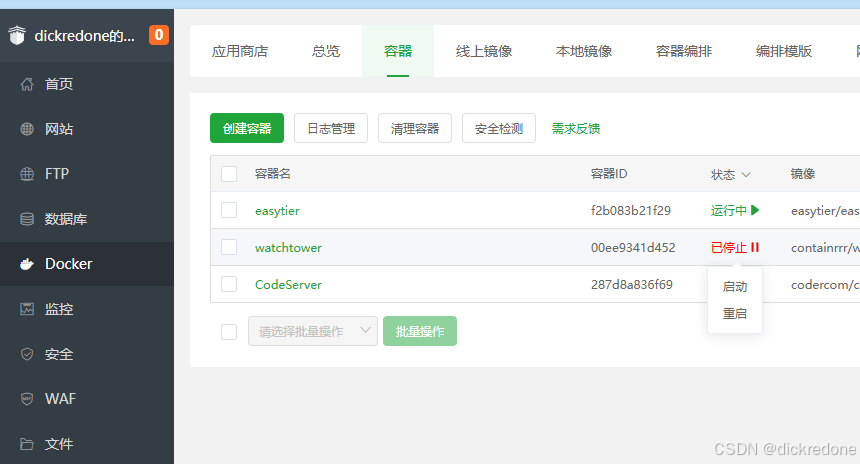Open the orange notification badge showing 0
This screenshot has height=464, width=860.
[x=159, y=35]
